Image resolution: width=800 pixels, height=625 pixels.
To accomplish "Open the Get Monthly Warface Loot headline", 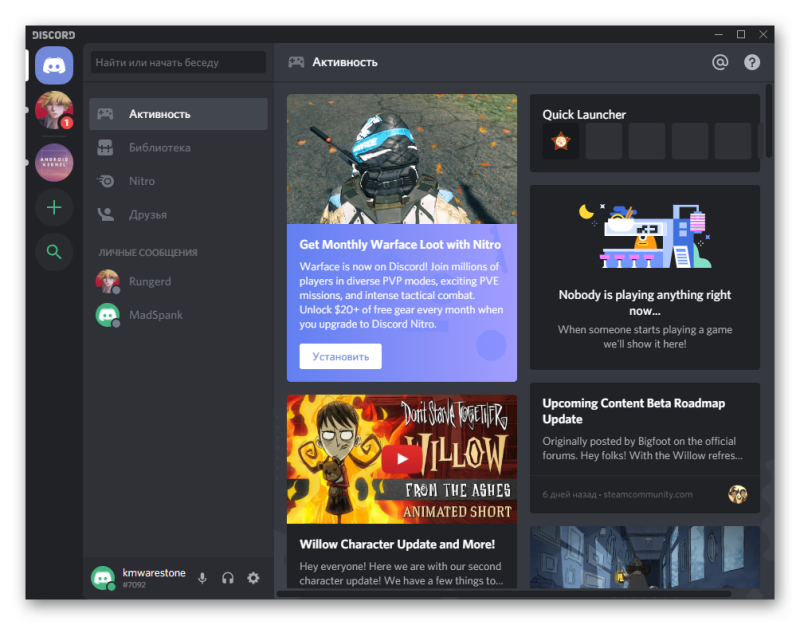I will coord(400,244).
